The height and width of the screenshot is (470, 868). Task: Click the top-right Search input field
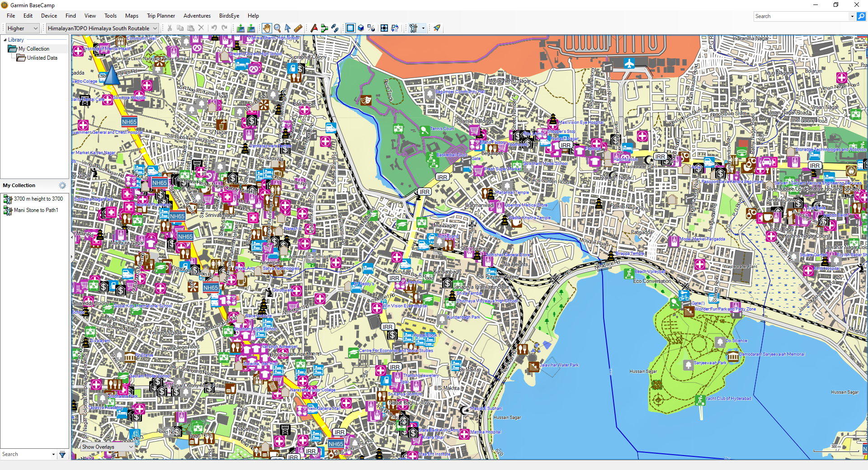[802, 16]
